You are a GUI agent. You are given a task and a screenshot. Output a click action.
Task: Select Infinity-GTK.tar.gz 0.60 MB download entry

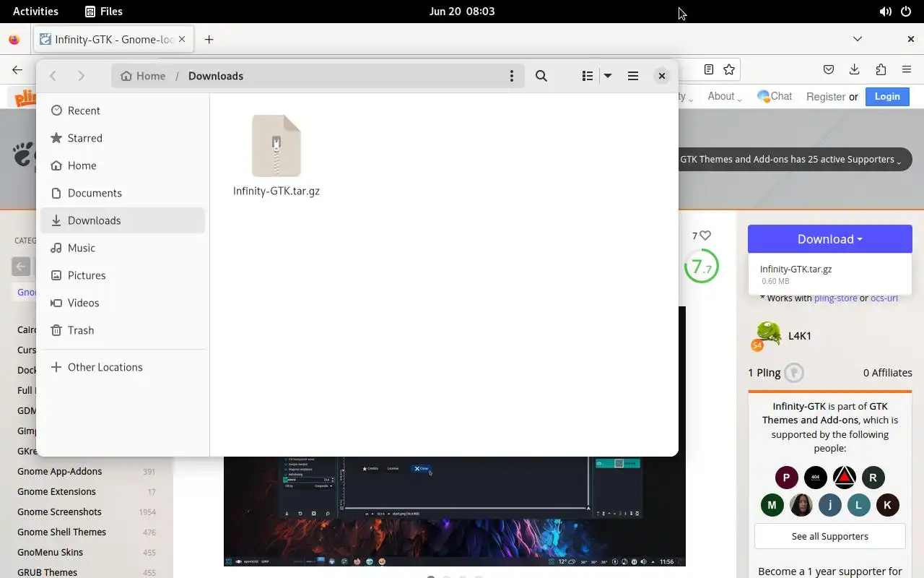(x=830, y=274)
